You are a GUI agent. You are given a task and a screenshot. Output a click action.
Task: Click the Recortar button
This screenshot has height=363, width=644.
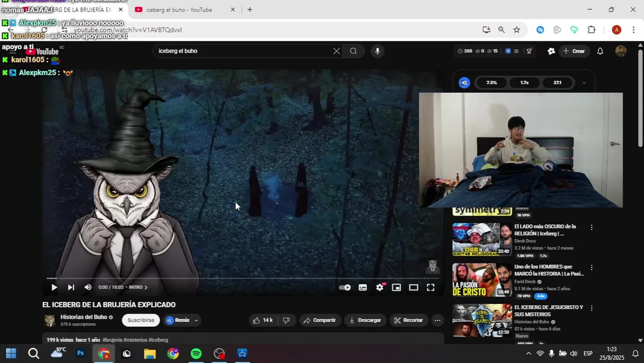click(x=409, y=320)
